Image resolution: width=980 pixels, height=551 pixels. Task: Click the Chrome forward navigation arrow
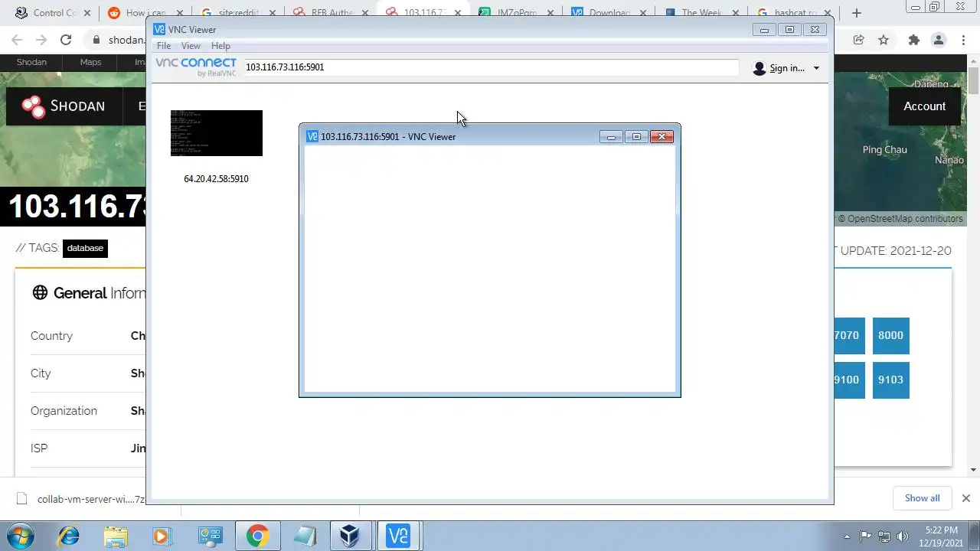tap(41, 40)
